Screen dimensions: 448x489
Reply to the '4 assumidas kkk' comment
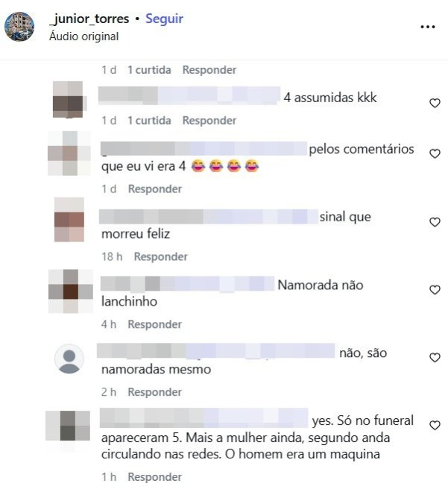pyautogui.click(x=209, y=120)
